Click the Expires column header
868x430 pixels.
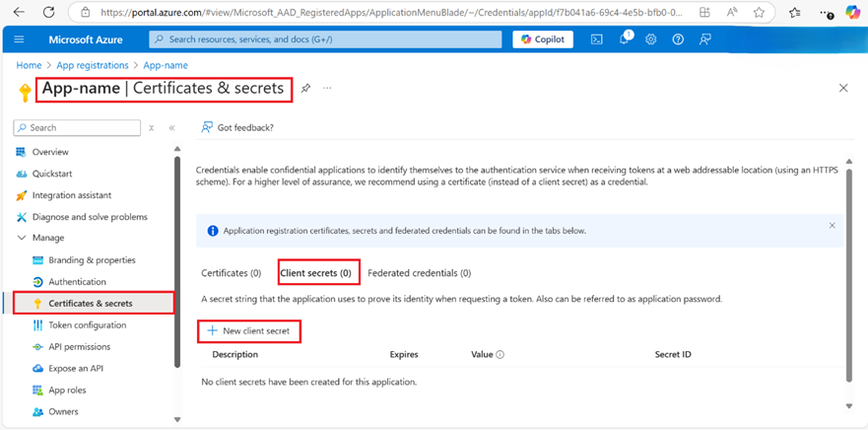click(x=404, y=354)
